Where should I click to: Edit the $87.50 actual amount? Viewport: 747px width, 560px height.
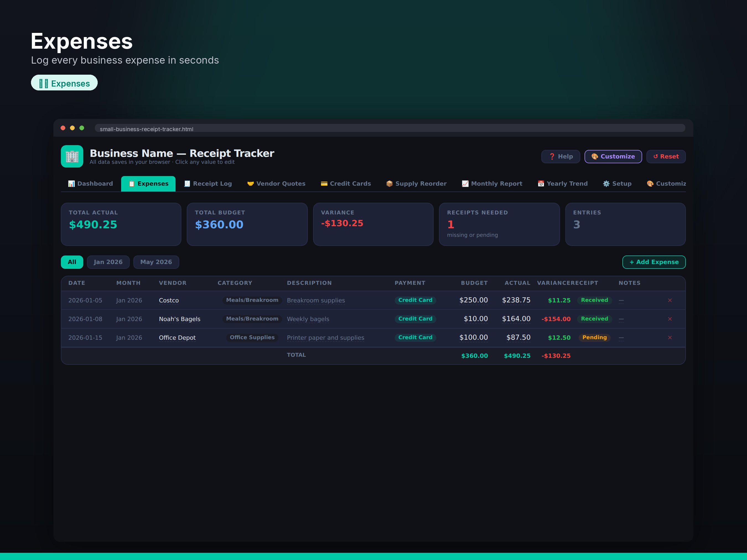pyautogui.click(x=518, y=337)
